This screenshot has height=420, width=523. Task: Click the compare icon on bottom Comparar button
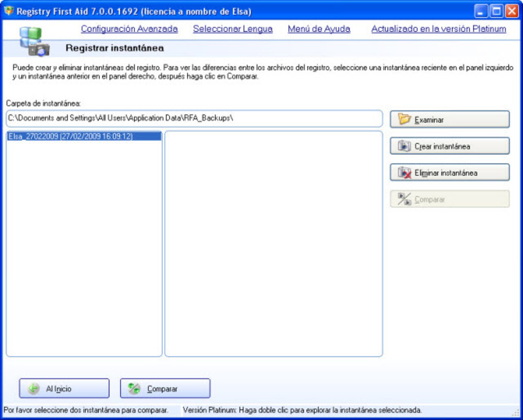point(134,388)
